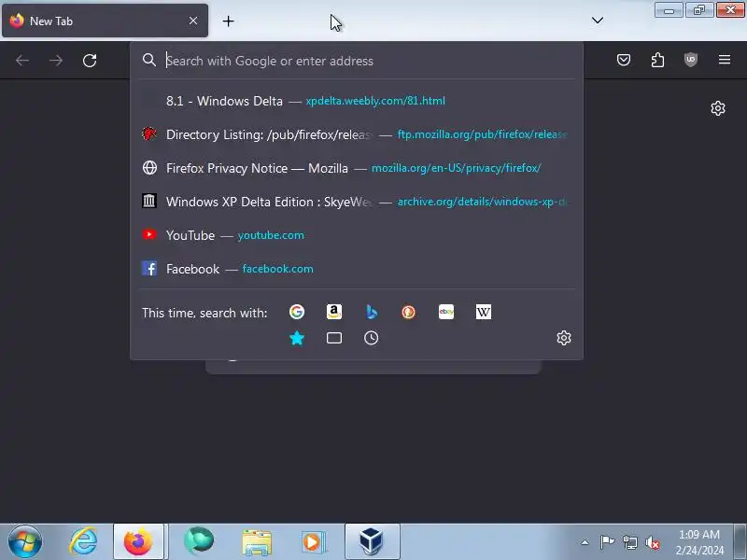Search within open Tabs using the tab icon
The width and height of the screenshot is (747, 560).
tap(334, 338)
